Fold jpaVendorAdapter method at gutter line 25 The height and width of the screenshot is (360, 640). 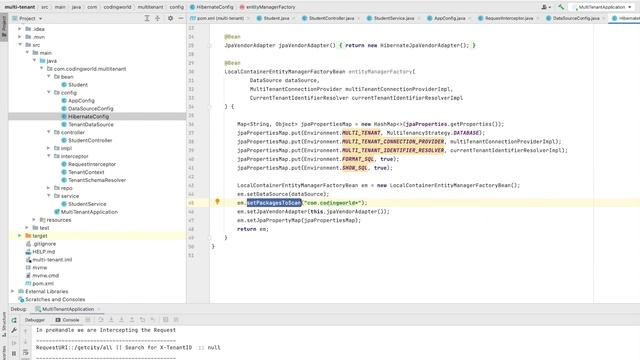(210, 45)
